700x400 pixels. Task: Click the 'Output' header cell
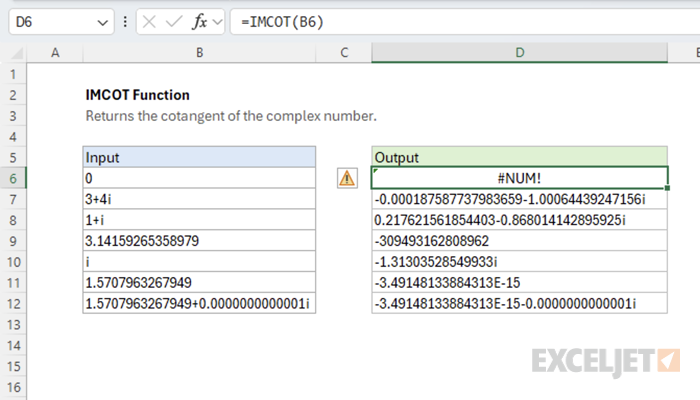pyautogui.click(x=520, y=158)
